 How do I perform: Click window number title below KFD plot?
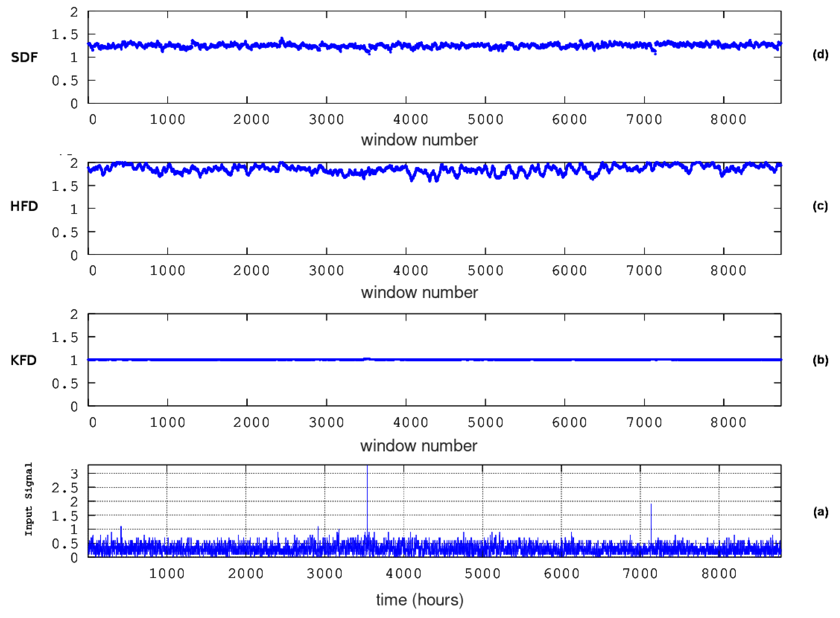(x=418, y=446)
